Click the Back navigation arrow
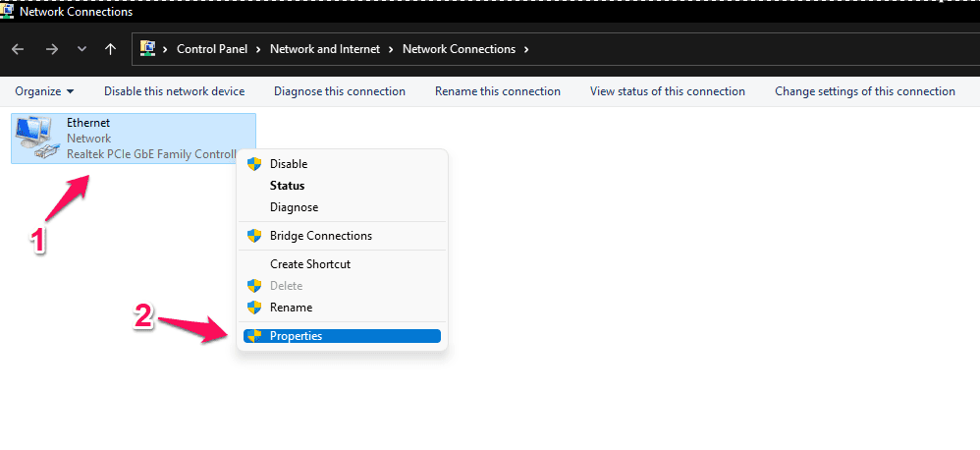 tap(18, 49)
